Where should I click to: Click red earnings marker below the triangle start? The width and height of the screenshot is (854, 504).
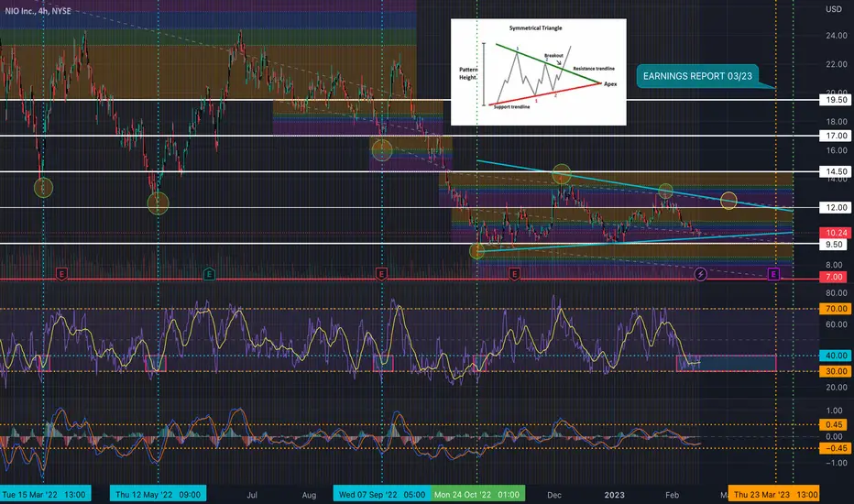tap(514, 273)
